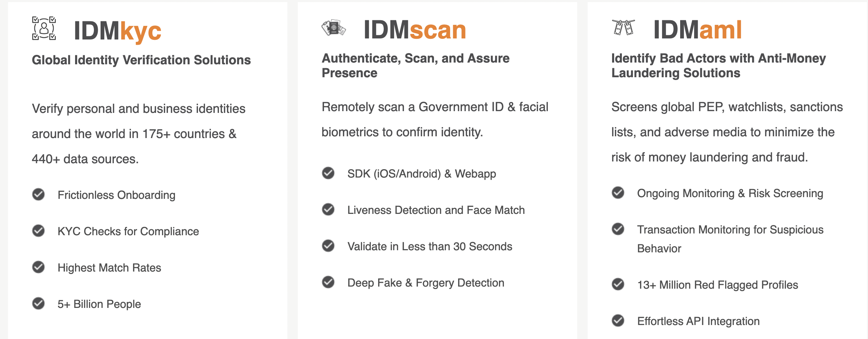The width and height of the screenshot is (868, 339).
Task: Click checkmark next to Deep Fake & Forgery Detection
Action: click(328, 282)
